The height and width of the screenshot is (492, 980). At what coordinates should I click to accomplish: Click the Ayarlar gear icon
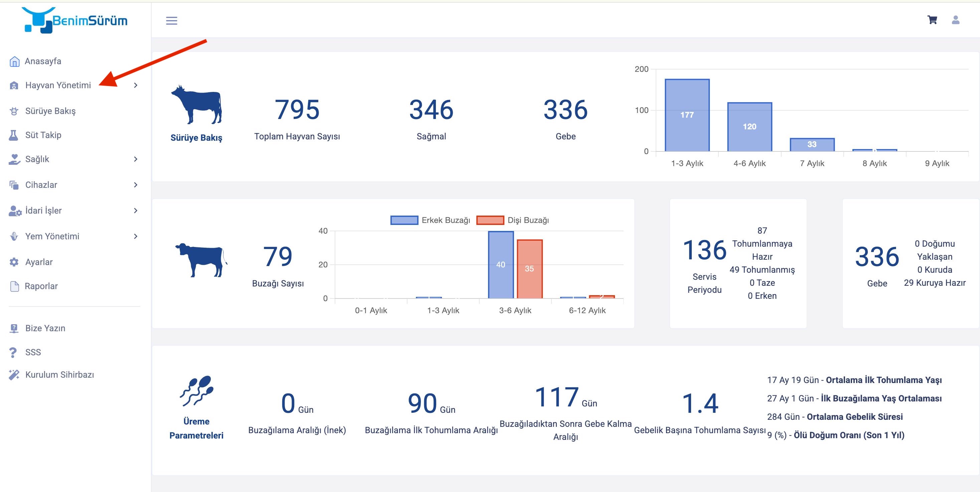pyautogui.click(x=14, y=262)
